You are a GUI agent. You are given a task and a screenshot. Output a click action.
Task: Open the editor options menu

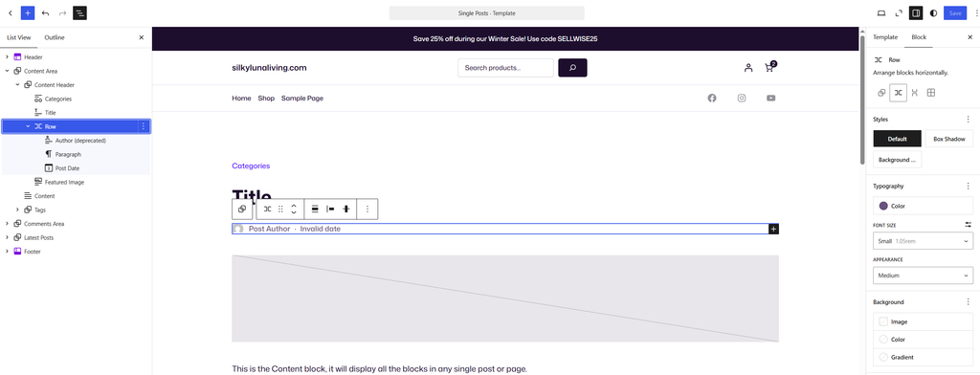click(975, 13)
